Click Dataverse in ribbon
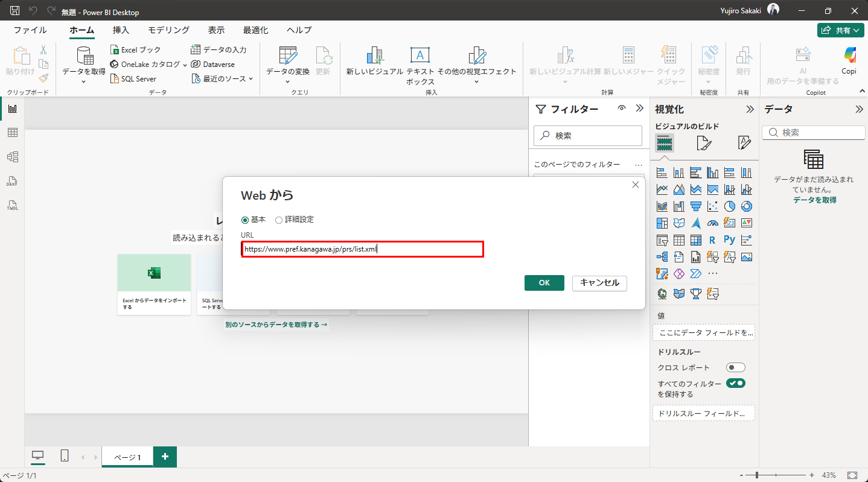 pyautogui.click(x=212, y=64)
